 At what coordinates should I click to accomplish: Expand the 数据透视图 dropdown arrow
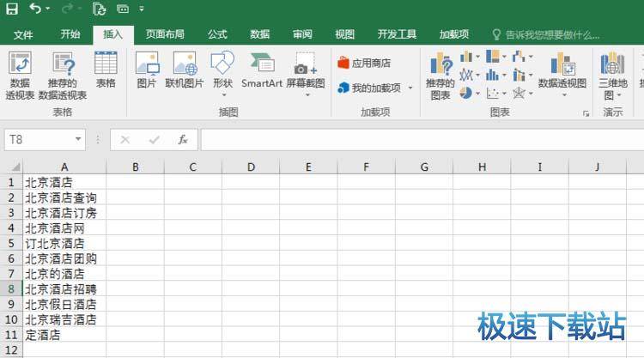[x=564, y=94]
